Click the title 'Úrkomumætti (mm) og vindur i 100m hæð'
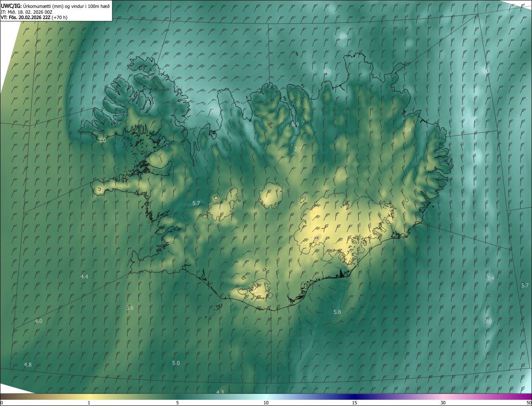This screenshot has height=406, width=532. (66, 6)
